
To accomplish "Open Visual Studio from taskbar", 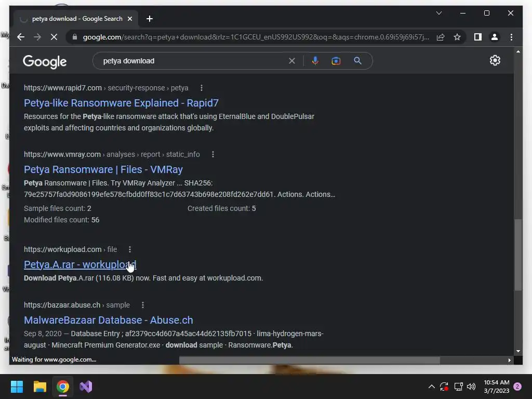I will click(86, 387).
